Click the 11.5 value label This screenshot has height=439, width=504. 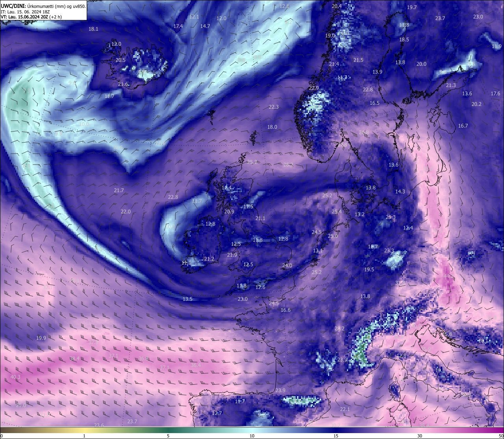click(248, 207)
